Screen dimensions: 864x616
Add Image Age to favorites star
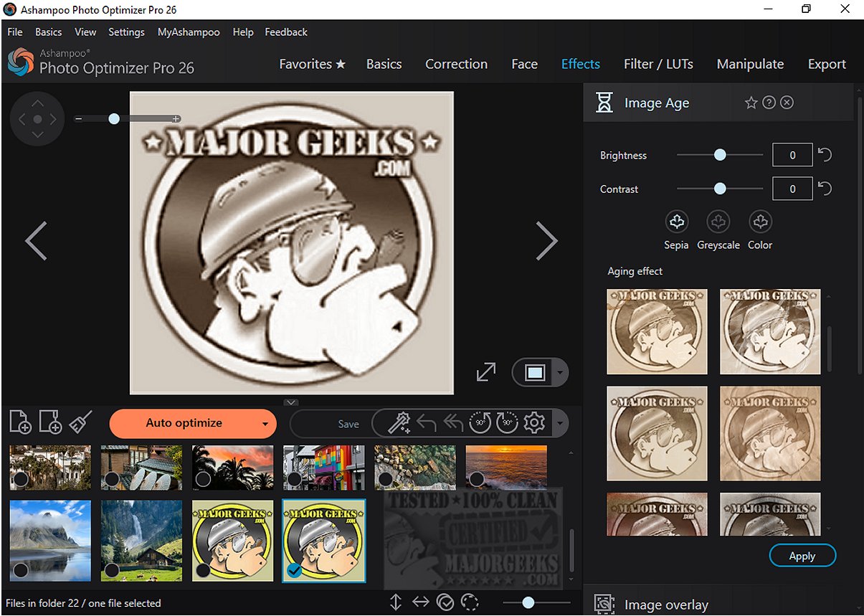tap(751, 103)
